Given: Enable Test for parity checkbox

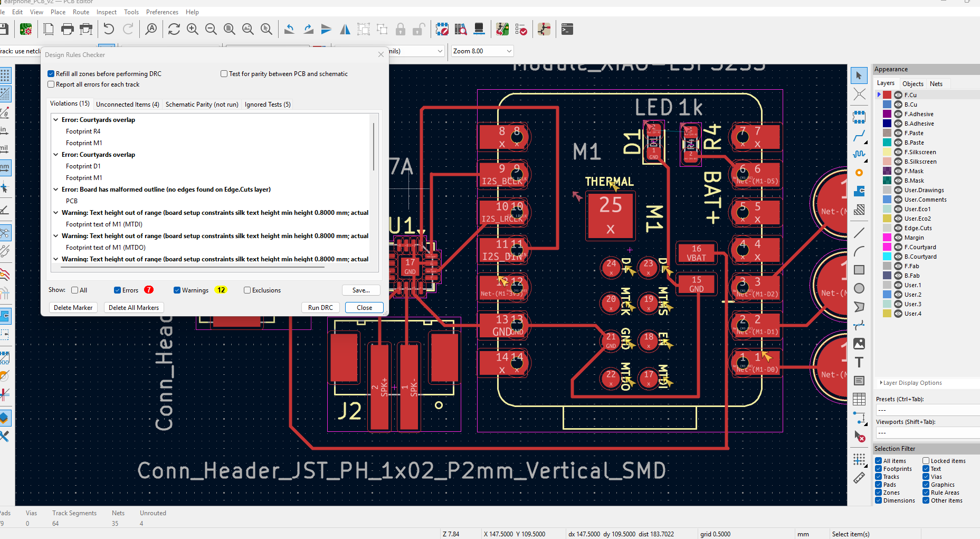Looking at the screenshot, I should tap(224, 74).
